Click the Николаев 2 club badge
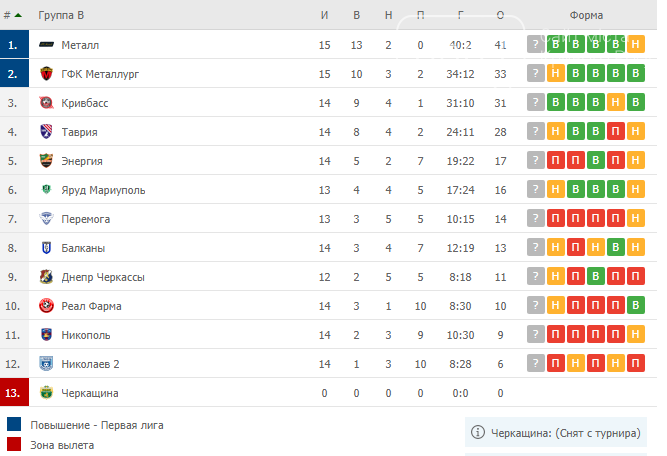Screen dimensions: 667x456 pyautogui.click(x=46, y=363)
